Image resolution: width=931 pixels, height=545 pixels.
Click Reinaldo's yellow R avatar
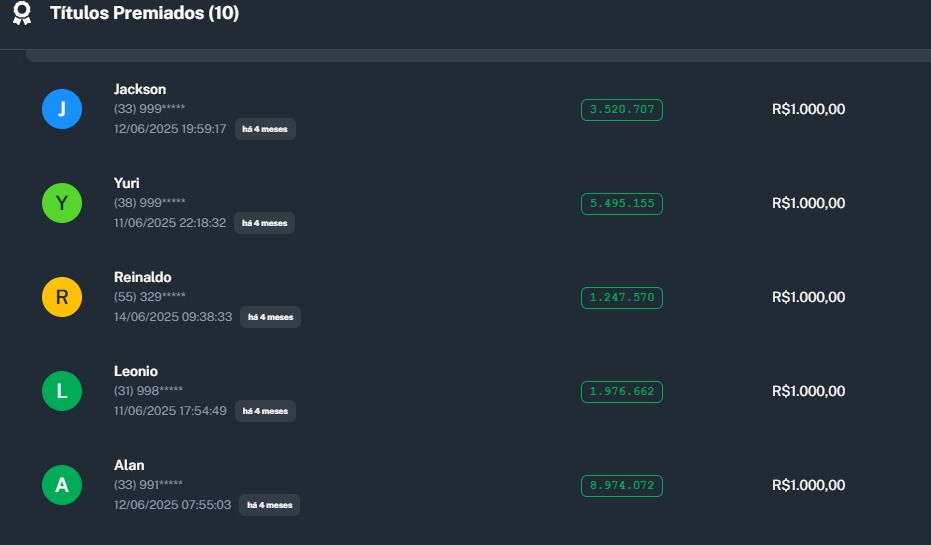click(x=62, y=297)
